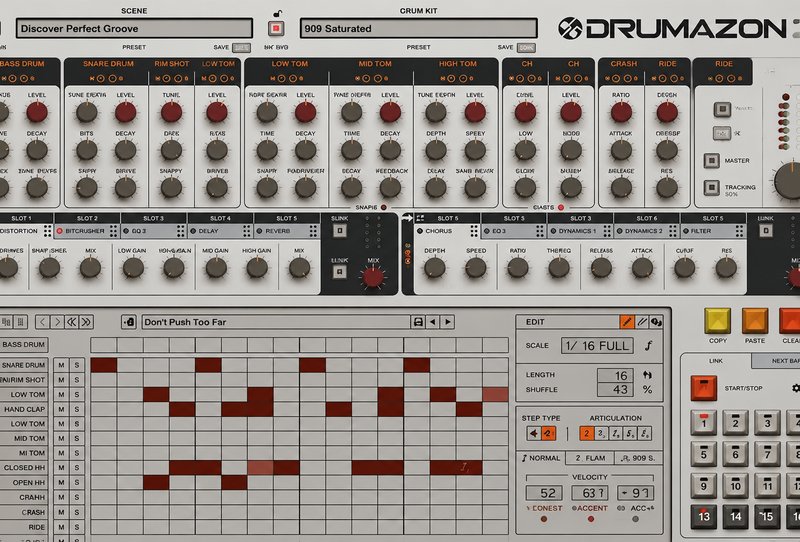Click the note icon beside Scale field

648,346
